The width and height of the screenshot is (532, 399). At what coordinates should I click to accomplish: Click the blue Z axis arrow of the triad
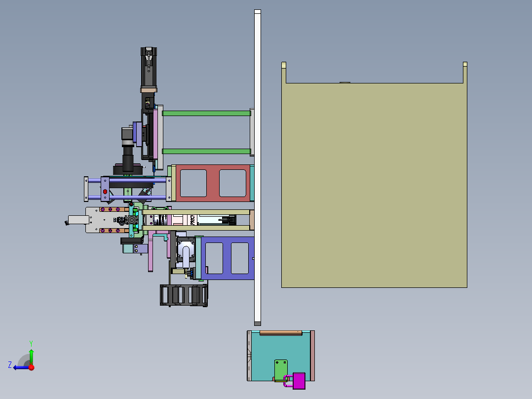[21, 367]
